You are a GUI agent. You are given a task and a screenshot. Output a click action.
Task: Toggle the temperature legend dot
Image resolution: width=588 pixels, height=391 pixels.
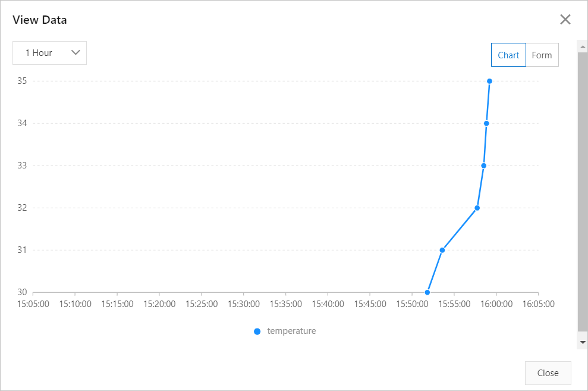(x=257, y=331)
